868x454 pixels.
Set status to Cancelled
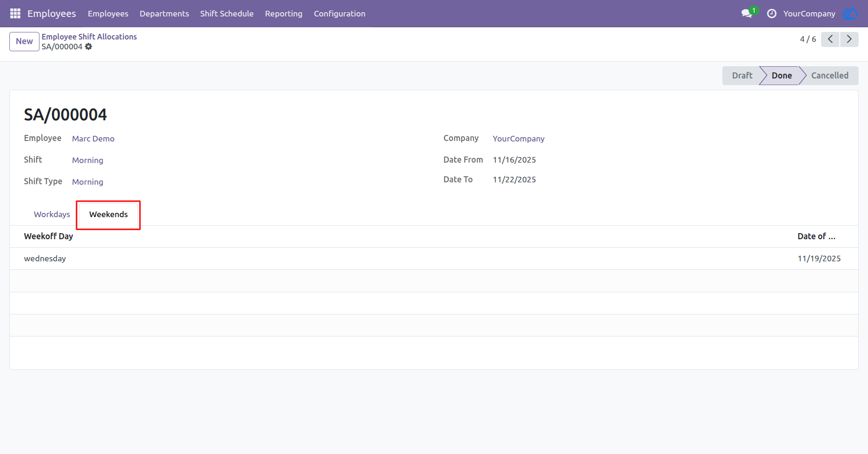coord(829,76)
